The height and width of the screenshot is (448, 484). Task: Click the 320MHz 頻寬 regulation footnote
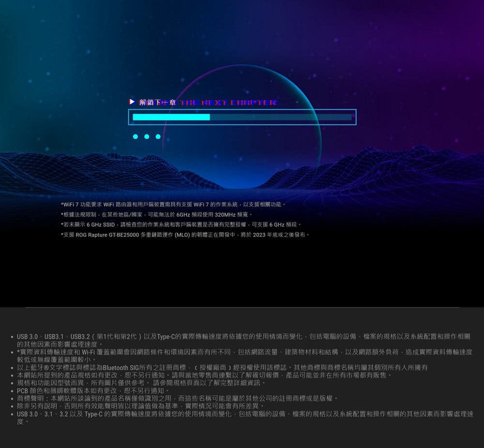[x=157, y=215]
